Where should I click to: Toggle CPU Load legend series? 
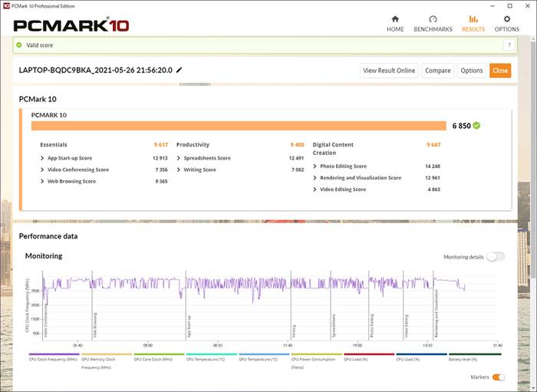(421, 358)
